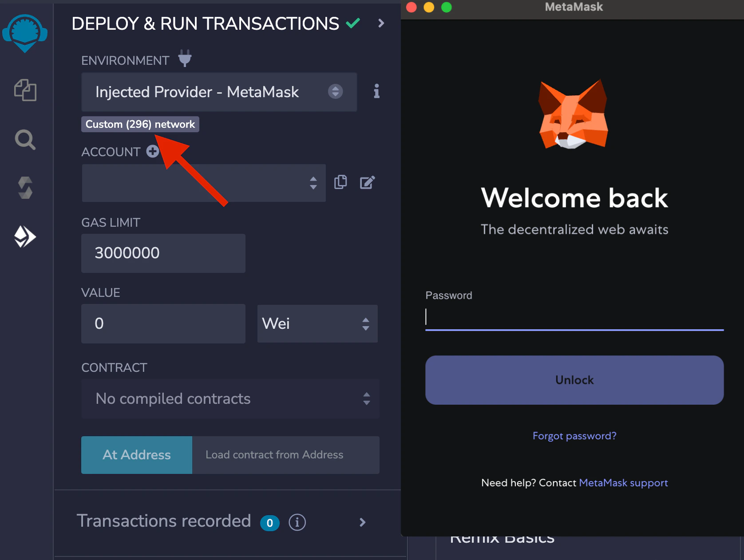This screenshot has height=560, width=744.
Task: Copy account address with clipboard icon
Action: pyautogui.click(x=340, y=182)
